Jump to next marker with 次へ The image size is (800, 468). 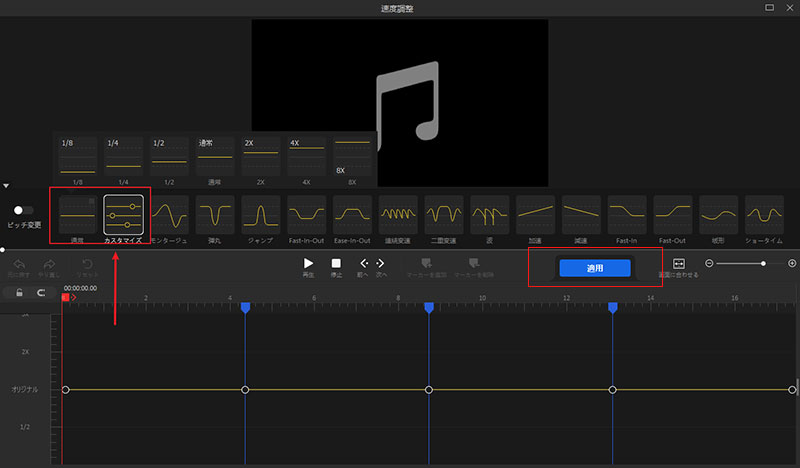[x=380, y=263]
